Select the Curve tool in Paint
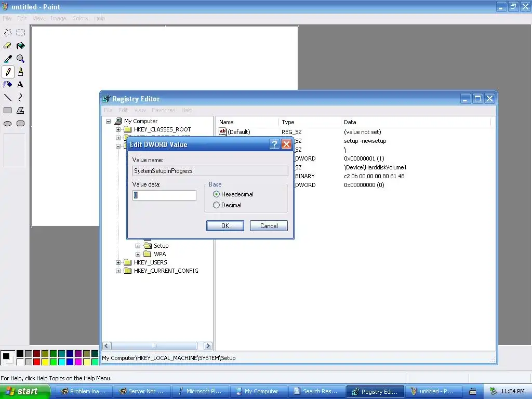 [21, 98]
